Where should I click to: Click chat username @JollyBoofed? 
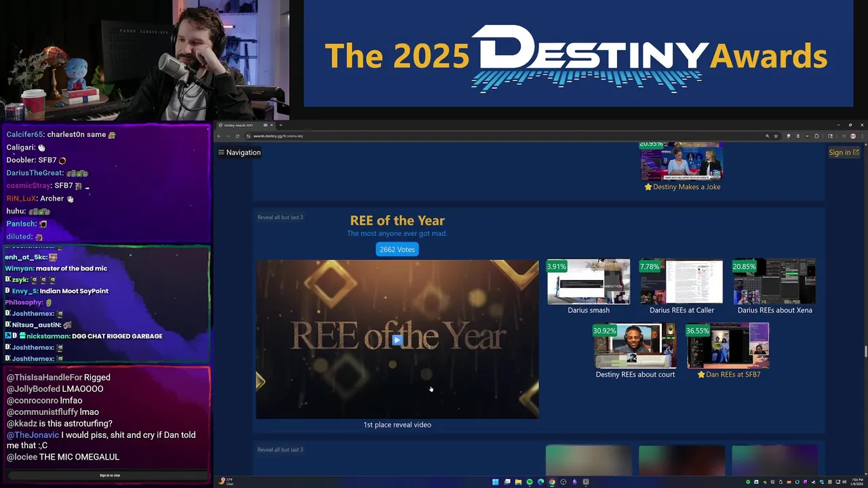click(33, 389)
